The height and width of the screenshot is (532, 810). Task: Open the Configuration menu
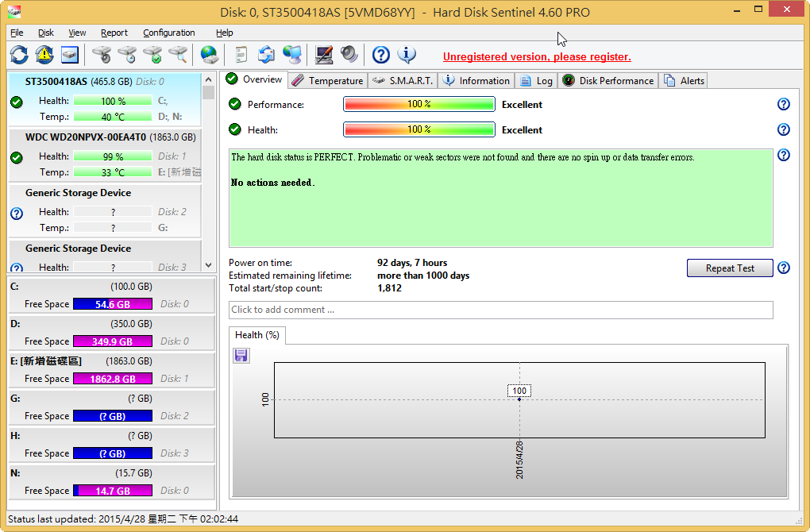pyautogui.click(x=168, y=33)
